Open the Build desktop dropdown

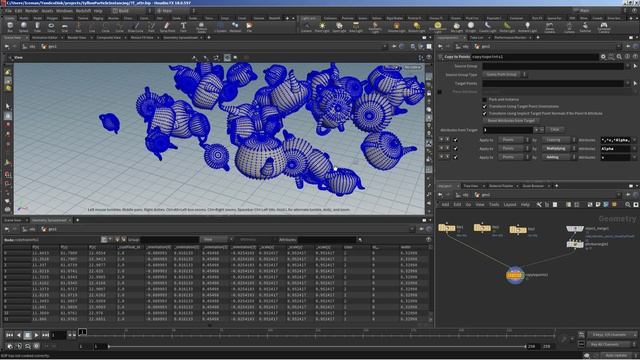(132, 11)
